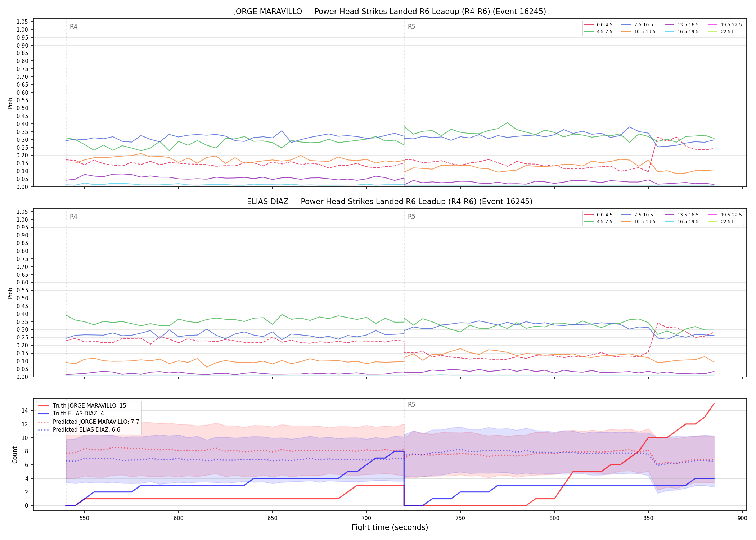Click x-axis tick label 900
Viewport: 756px width, 540px height.
(742, 518)
